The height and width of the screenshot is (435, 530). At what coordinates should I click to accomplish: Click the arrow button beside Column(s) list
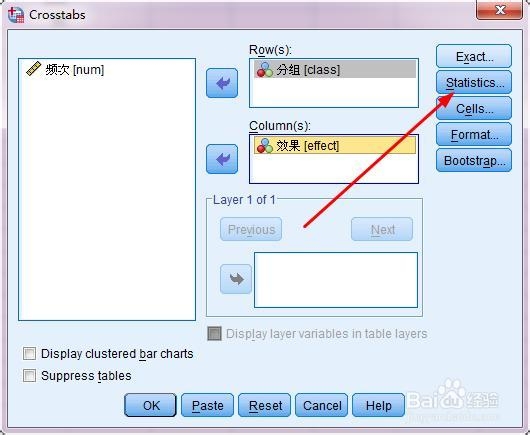(222, 159)
